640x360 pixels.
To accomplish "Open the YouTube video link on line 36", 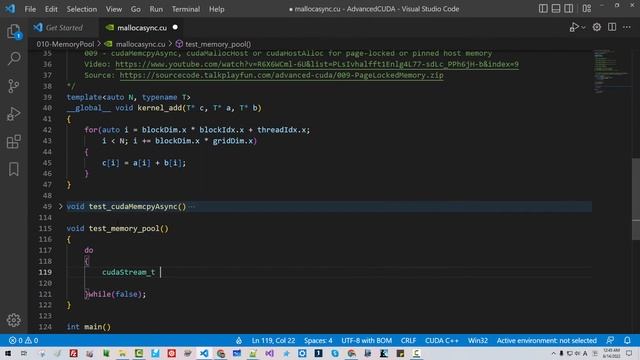I will pos(317,64).
